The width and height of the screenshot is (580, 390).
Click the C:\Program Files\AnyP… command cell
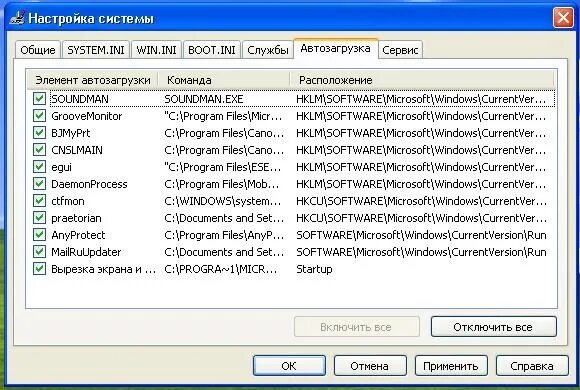point(224,235)
